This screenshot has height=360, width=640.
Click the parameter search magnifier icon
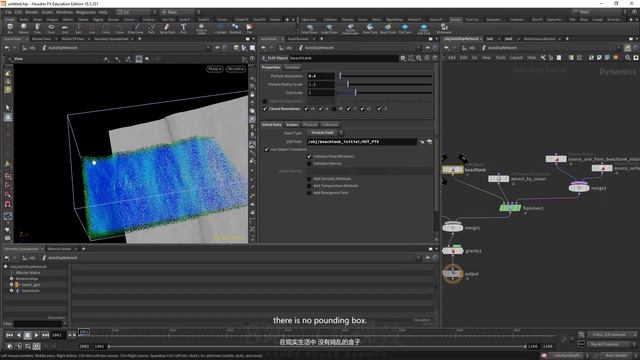coord(419,58)
